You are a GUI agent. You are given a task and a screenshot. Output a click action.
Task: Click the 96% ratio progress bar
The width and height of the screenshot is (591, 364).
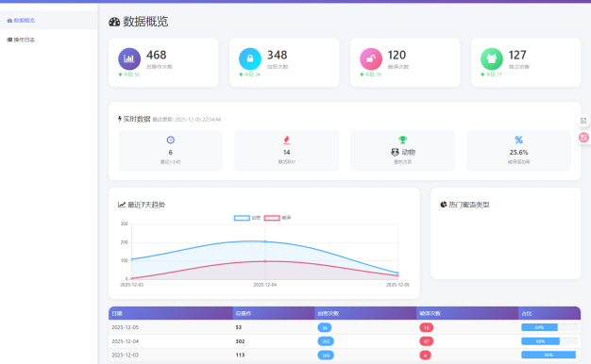click(x=549, y=355)
